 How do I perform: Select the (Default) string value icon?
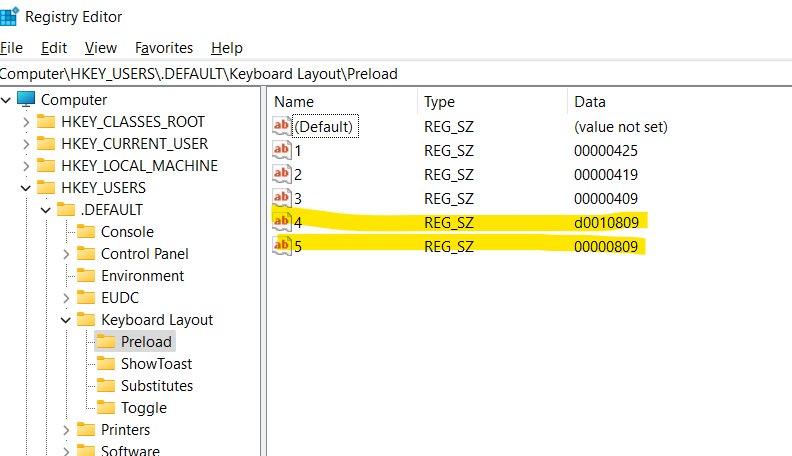coord(281,127)
